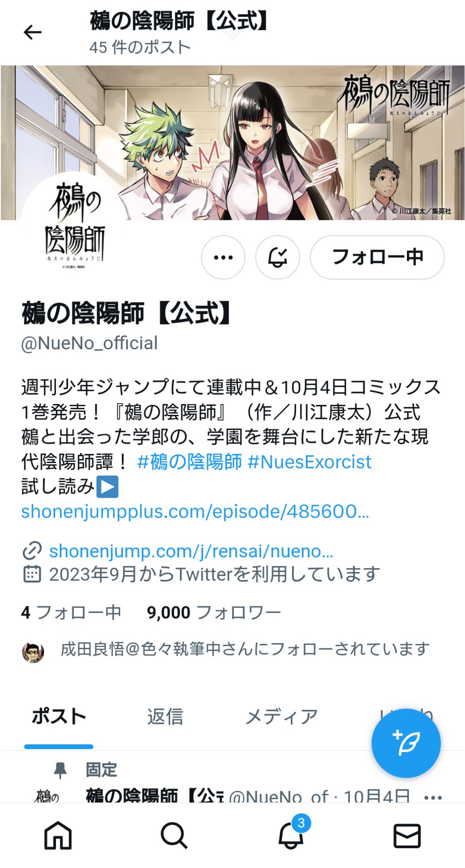Select the ポスト tab
The height and width of the screenshot is (868, 465).
(x=59, y=717)
